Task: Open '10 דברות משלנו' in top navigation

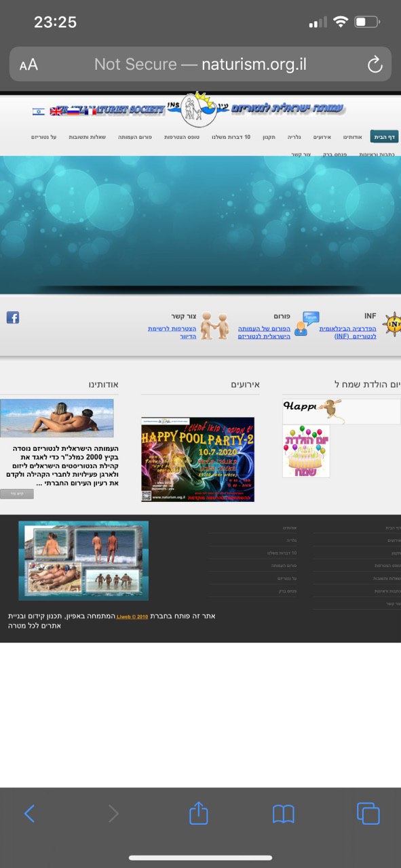Action: pyautogui.click(x=231, y=137)
